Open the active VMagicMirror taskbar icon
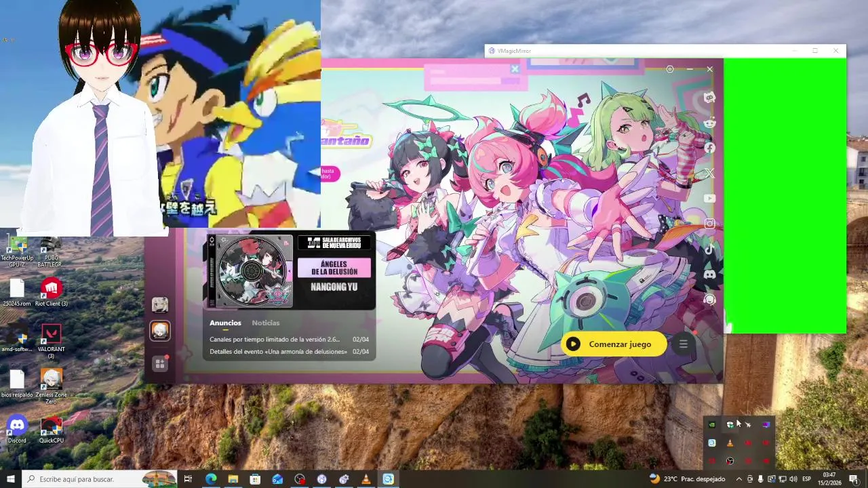The height and width of the screenshot is (488, 868). pos(388,479)
